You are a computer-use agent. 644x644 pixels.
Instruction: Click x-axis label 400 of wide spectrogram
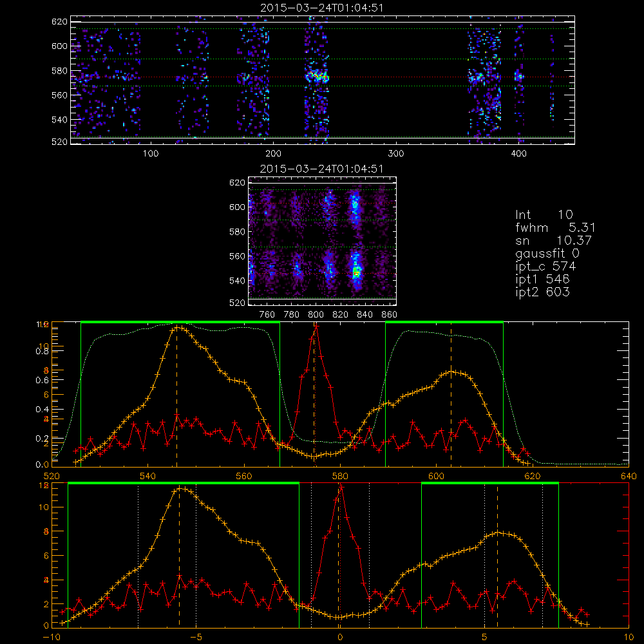coord(518,154)
